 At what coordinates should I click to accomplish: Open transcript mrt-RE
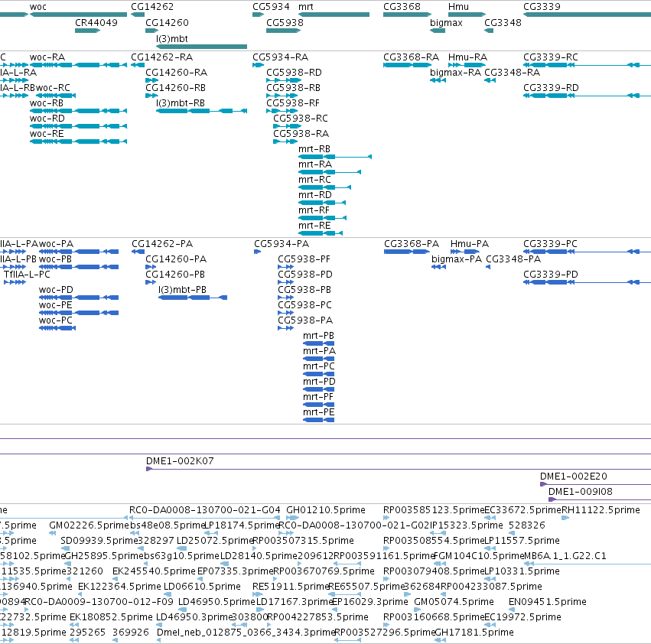(x=314, y=226)
